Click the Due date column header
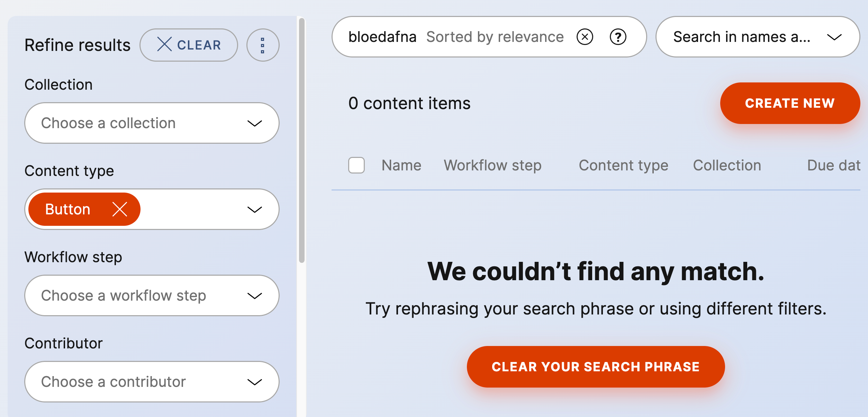868x417 pixels. tap(833, 165)
